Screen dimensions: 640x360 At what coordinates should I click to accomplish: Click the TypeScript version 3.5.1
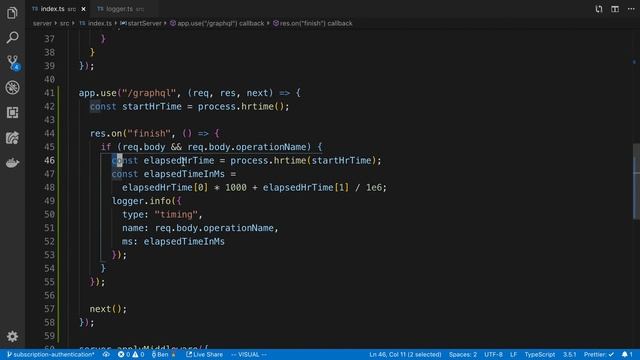coord(569,354)
